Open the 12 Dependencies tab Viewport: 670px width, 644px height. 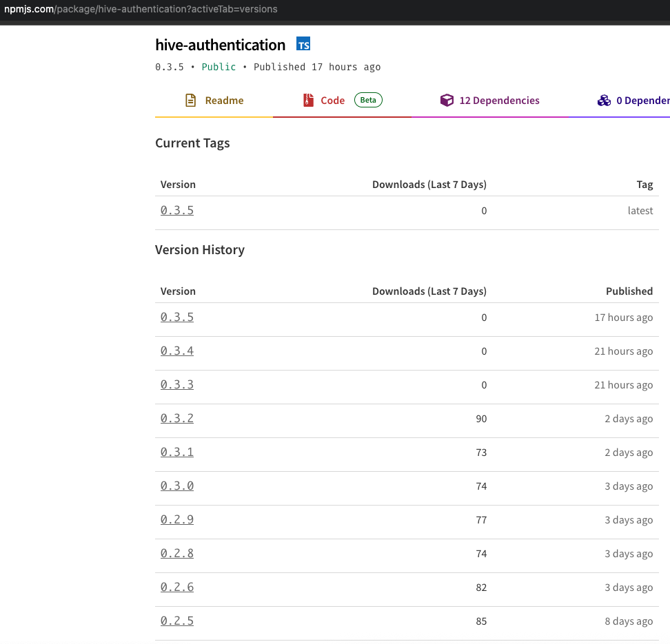click(489, 101)
